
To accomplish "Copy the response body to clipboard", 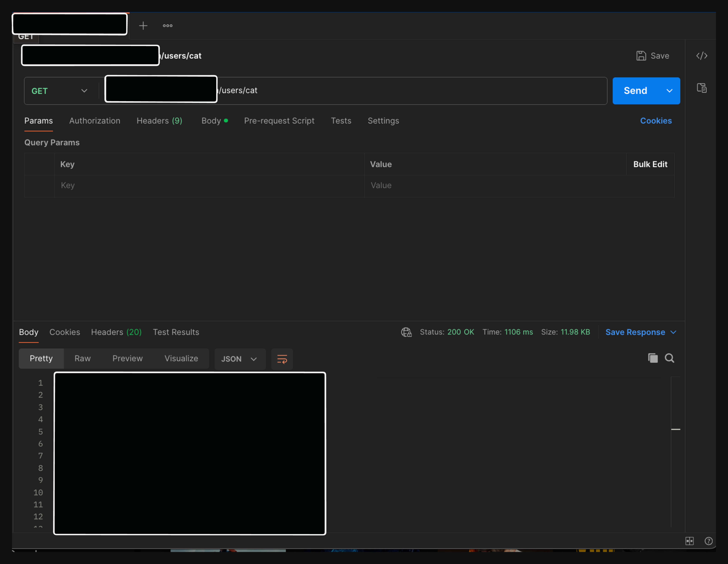I will click(653, 358).
